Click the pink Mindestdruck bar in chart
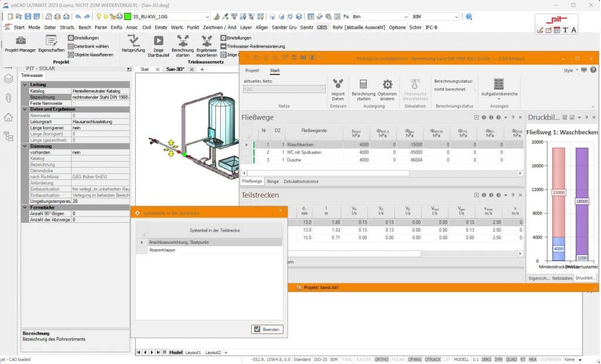Image resolution: width=601 pixels, height=364 pixels. [559, 192]
